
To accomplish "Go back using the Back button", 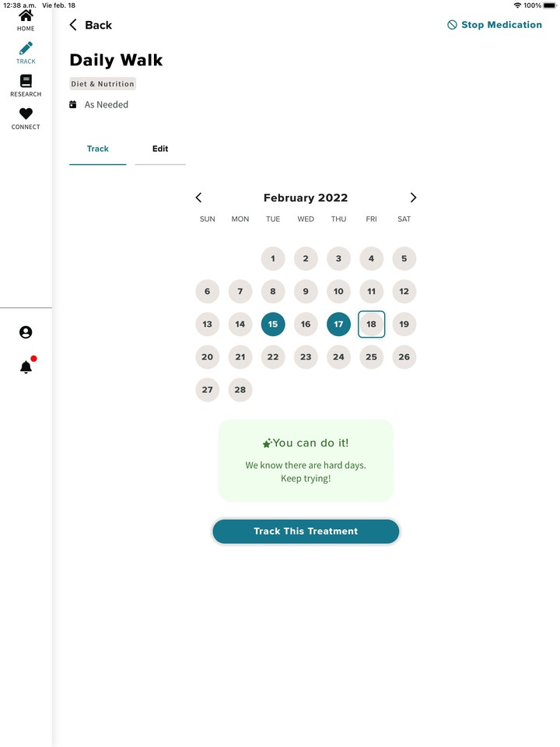I will point(90,25).
